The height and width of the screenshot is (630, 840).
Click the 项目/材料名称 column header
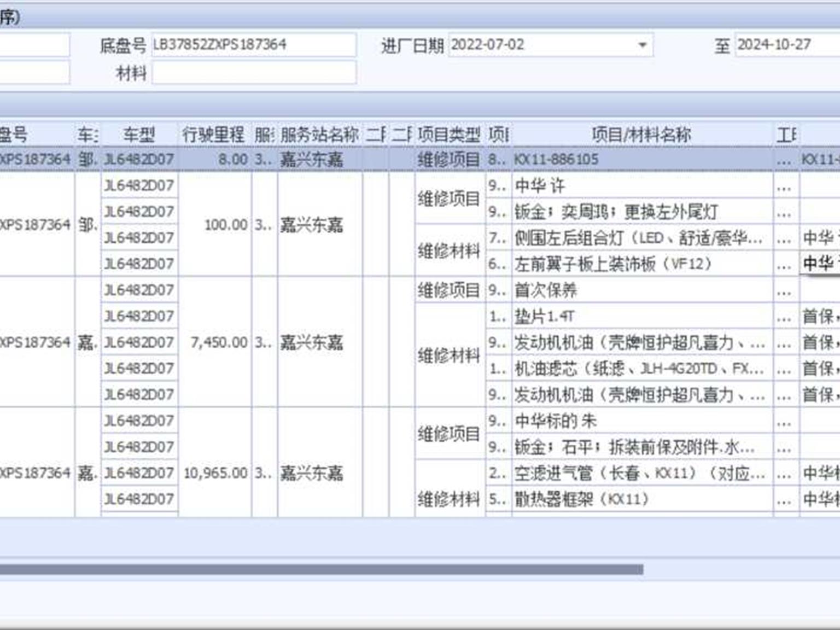tap(642, 134)
